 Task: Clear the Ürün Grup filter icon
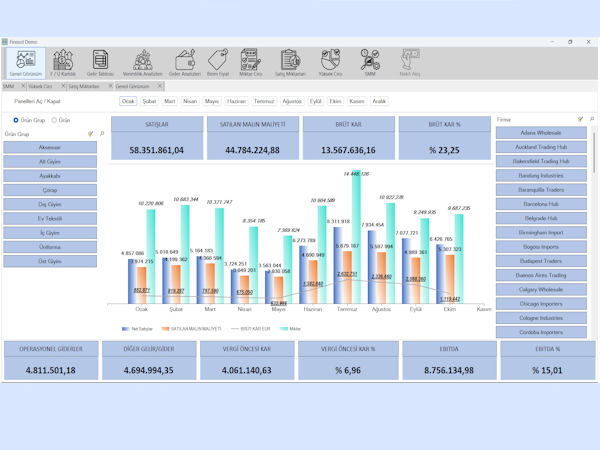pyautogui.click(x=91, y=134)
